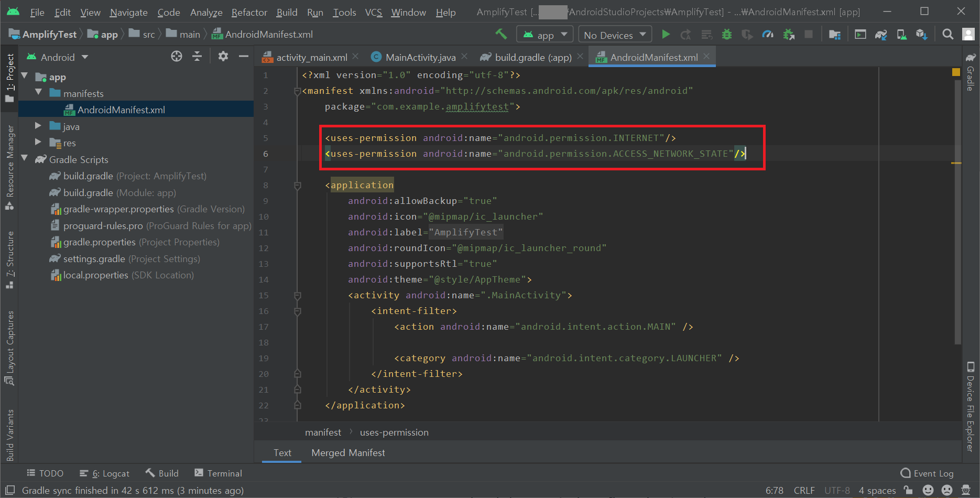This screenshot has width=980, height=498.
Task: Open project tree settings via gear icon
Action: [x=223, y=56]
